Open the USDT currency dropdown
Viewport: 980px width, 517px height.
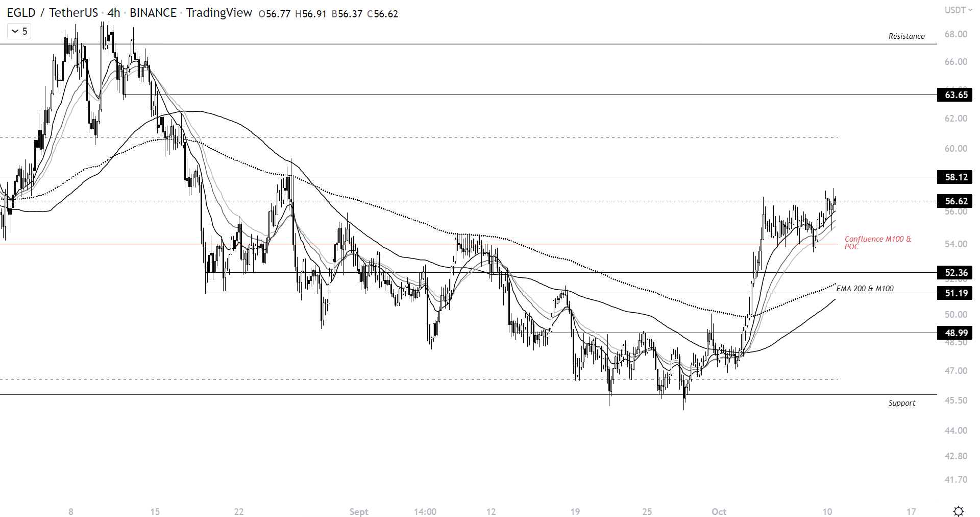958,10
